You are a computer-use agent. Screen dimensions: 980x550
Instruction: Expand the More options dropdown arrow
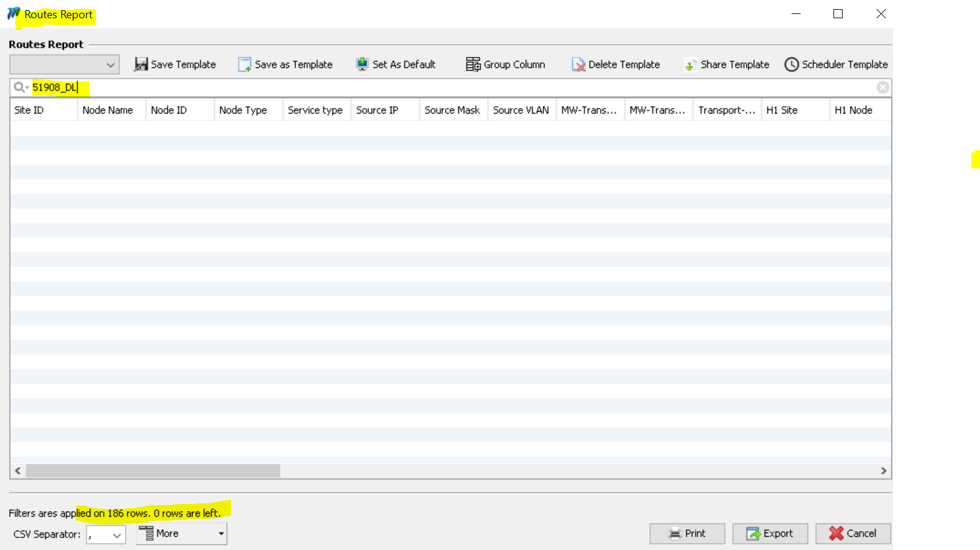click(221, 534)
